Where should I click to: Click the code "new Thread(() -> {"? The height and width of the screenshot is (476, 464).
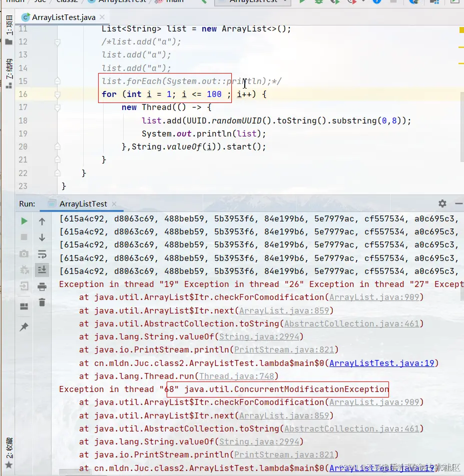[x=167, y=107]
